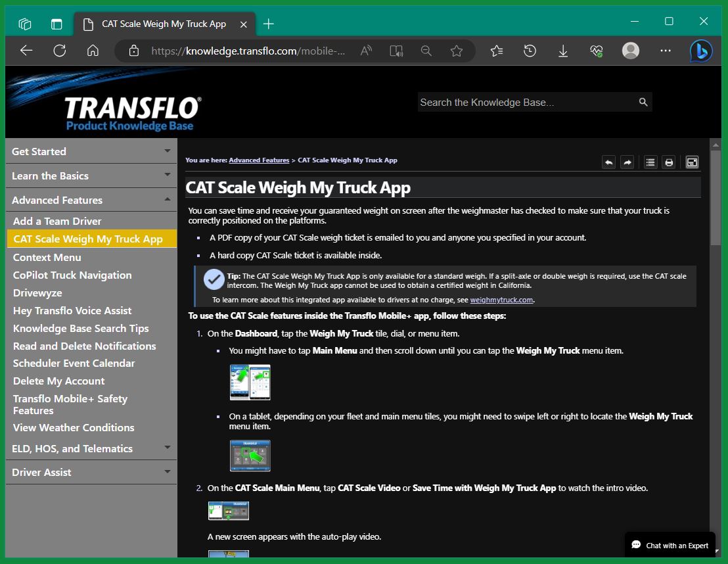Click the browser address bar URL
The image size is (728, 564).
pos(248,51)
